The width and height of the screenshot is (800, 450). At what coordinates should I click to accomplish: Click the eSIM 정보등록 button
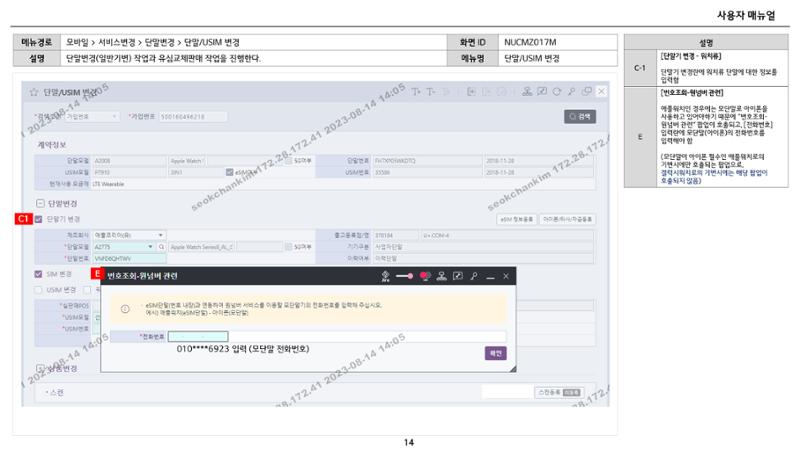pyautogui.click(x=516, y=219)
